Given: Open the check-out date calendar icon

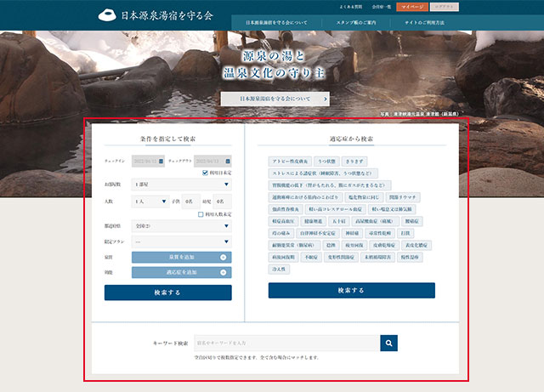Looking at the screenshot, I should (x=229, y=160).
